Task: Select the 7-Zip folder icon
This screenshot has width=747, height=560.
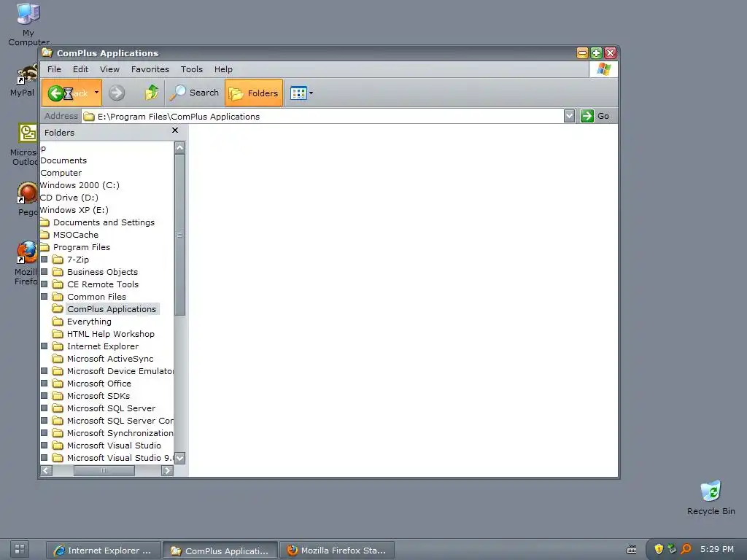Action: coord(58,260)
